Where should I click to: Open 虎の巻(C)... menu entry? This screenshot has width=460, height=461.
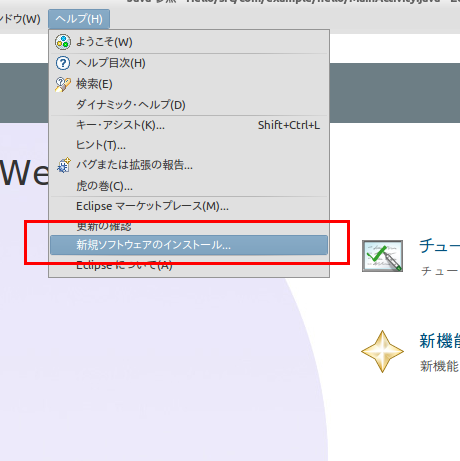189,186
